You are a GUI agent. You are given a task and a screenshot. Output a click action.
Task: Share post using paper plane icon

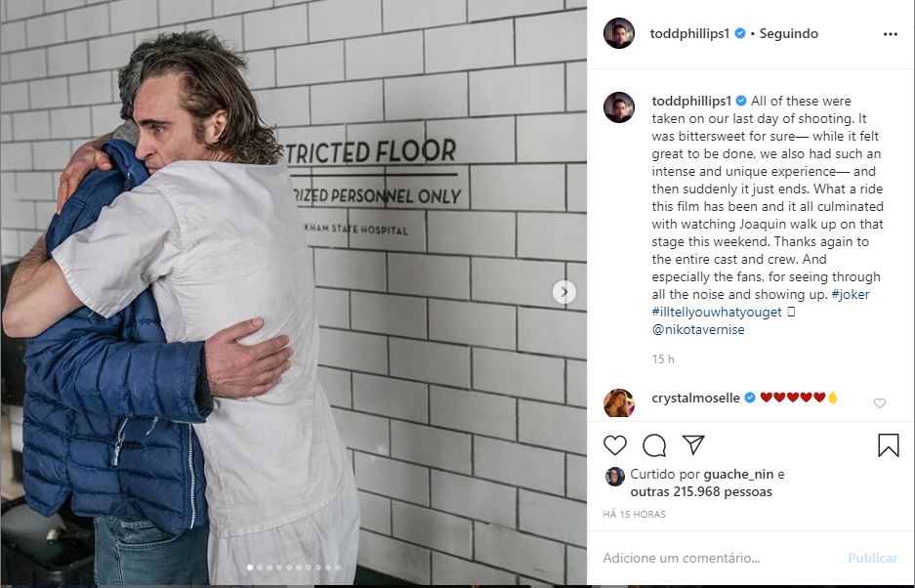(693, 445)
